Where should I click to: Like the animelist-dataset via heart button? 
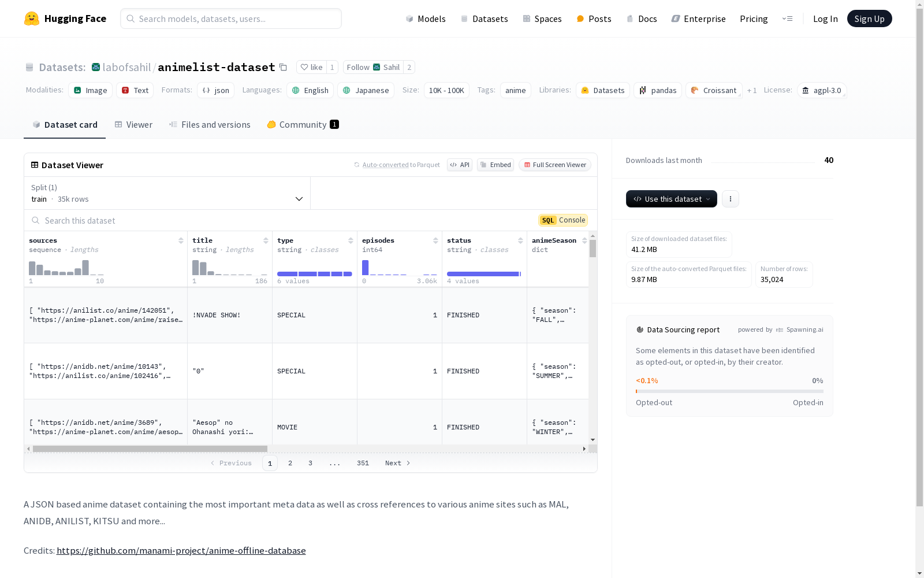point(311,67)
